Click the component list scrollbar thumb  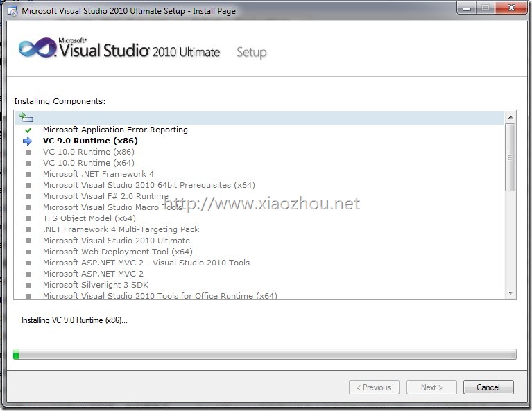(510, 157)
